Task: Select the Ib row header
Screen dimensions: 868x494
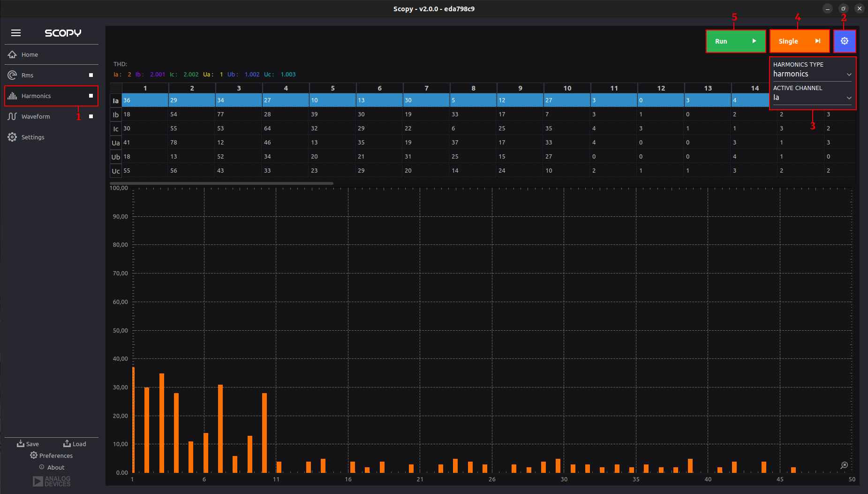Action: coord(116,114)
